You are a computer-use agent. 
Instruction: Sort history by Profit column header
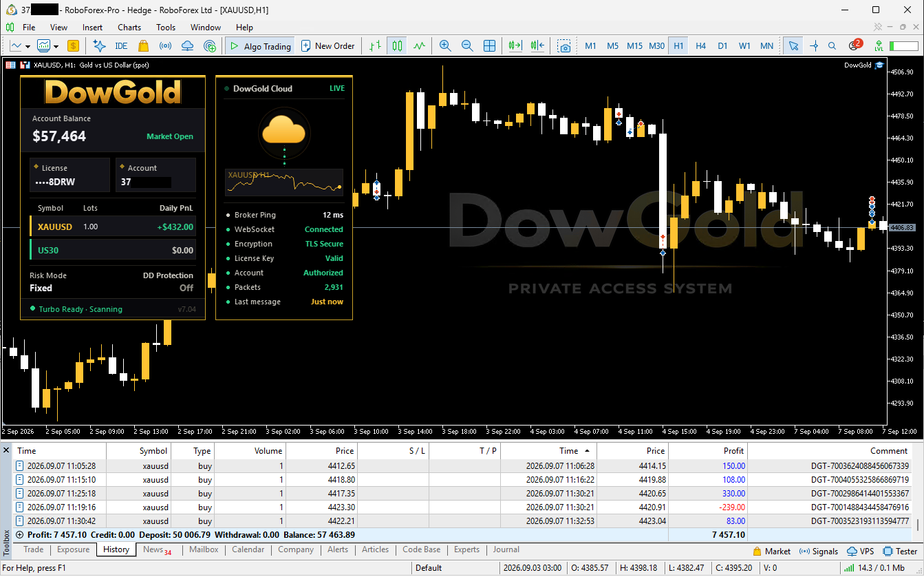point(707,451)
